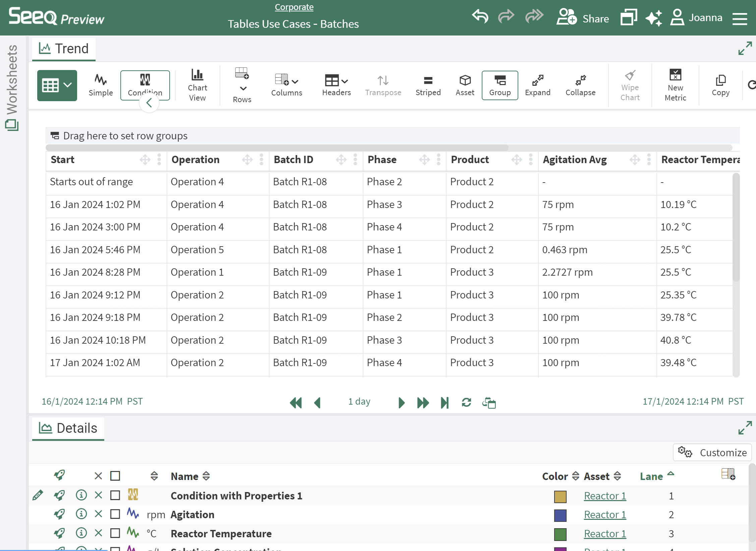Open Joanna user menu

click(x=697, y=17)
